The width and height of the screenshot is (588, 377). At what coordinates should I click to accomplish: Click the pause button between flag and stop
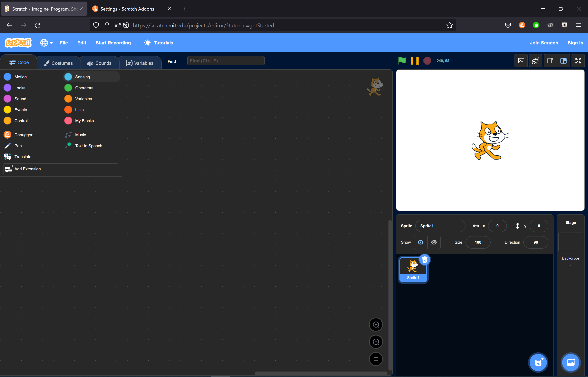coord(415,61)
